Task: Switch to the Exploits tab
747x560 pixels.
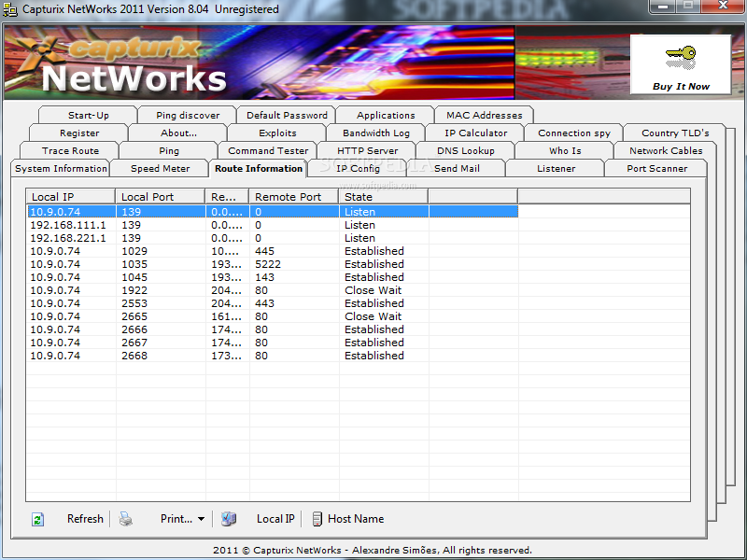Action: click(x=277, y=133)
